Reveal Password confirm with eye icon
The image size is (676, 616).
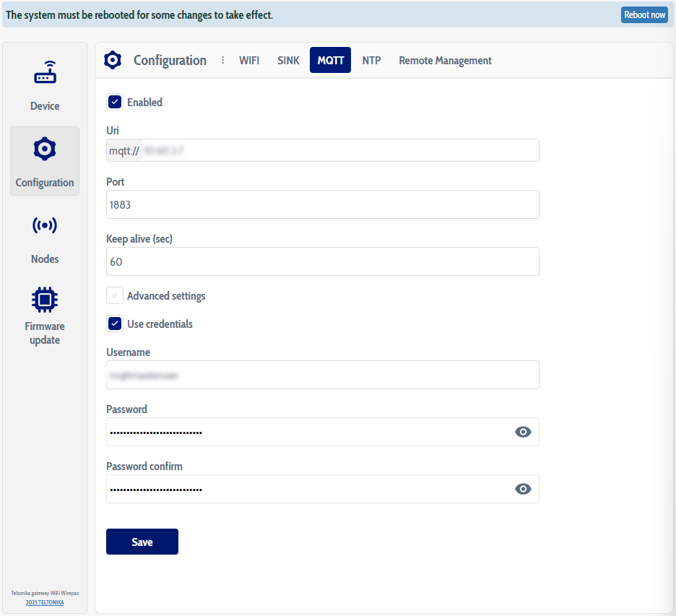tap(523, 489)
